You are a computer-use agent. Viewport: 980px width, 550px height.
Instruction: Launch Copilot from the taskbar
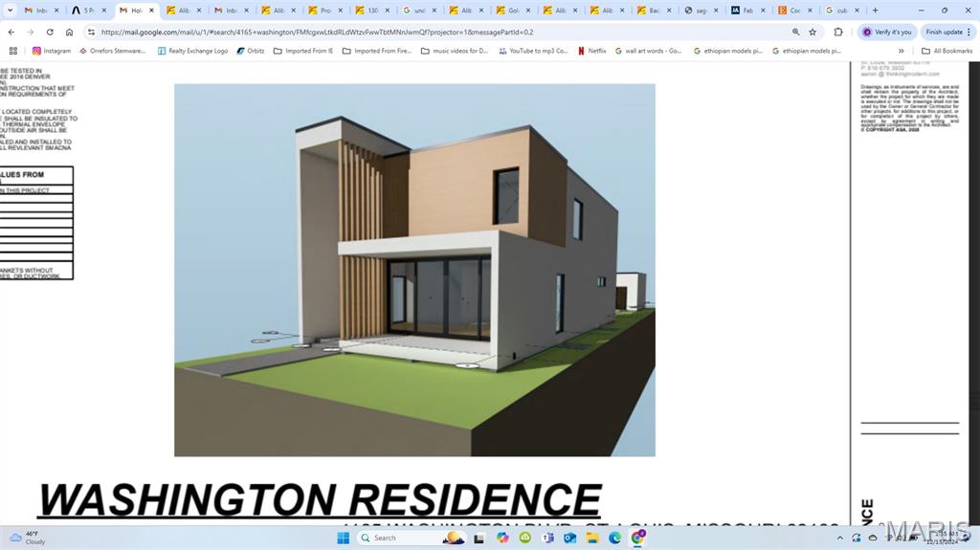[502, 538]
